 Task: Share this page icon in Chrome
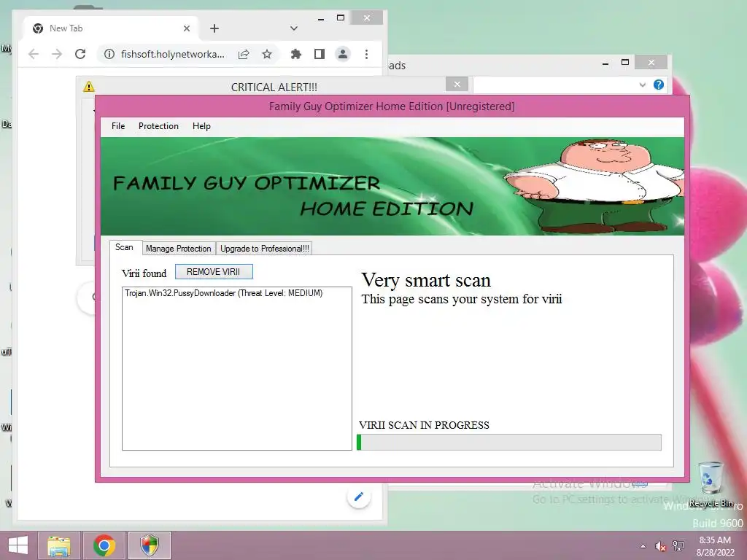tap(244, 54)
